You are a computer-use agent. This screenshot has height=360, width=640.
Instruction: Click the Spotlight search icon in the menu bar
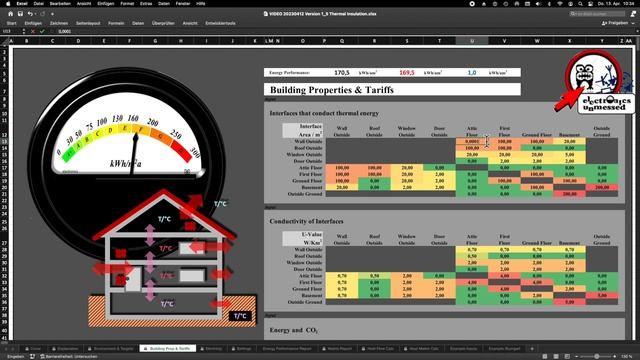tap(580, 4)
